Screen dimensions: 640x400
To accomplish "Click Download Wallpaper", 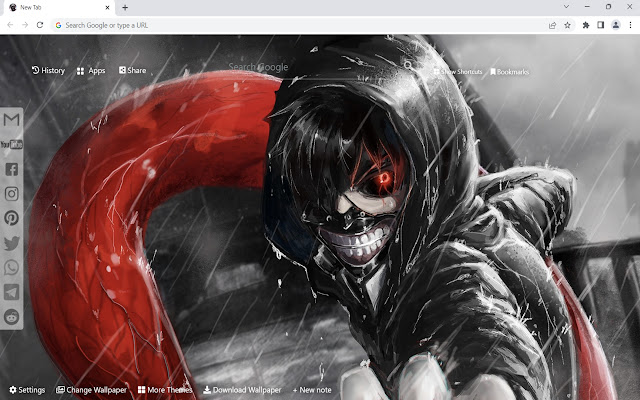I will (x=242, y=390).
